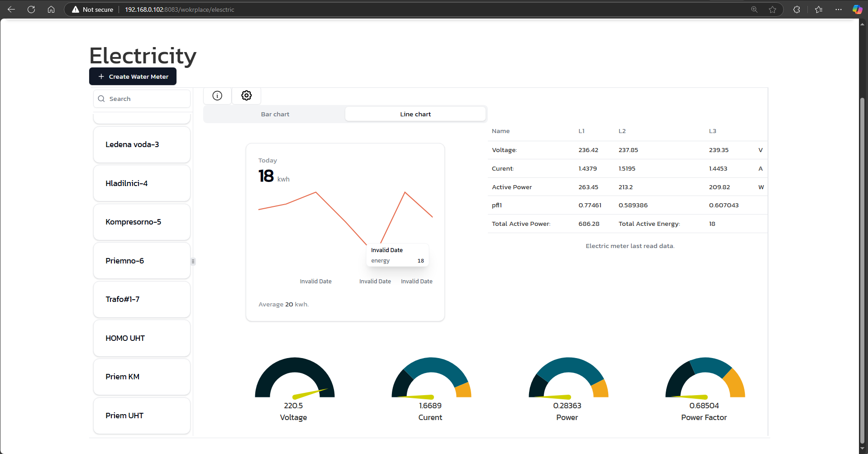
Task: Switch to the Bar chart tab
Action: [x=275, y=114]
